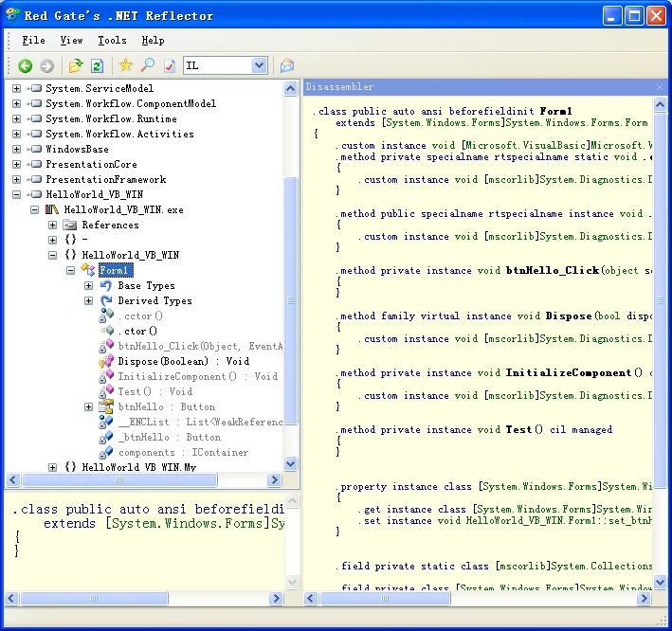
Task: Click the tree pane horizontal scroll-left arrow
Action: point(13,479)
